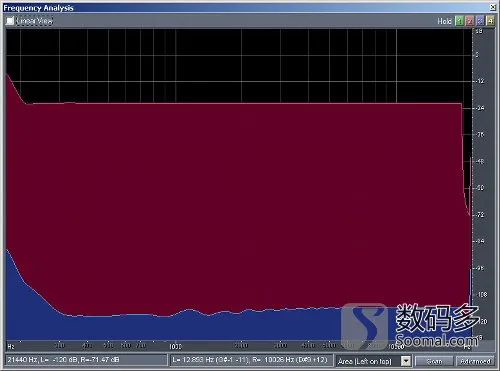Open the Area (Left on top) dropdown arrow
500x371 pixels.
point(406,361)
